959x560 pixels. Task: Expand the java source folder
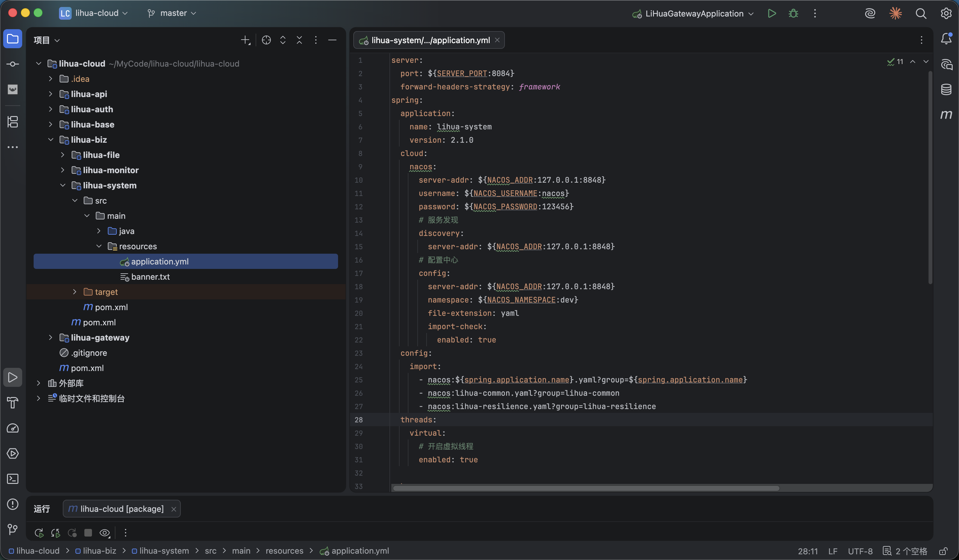(99, 231)
